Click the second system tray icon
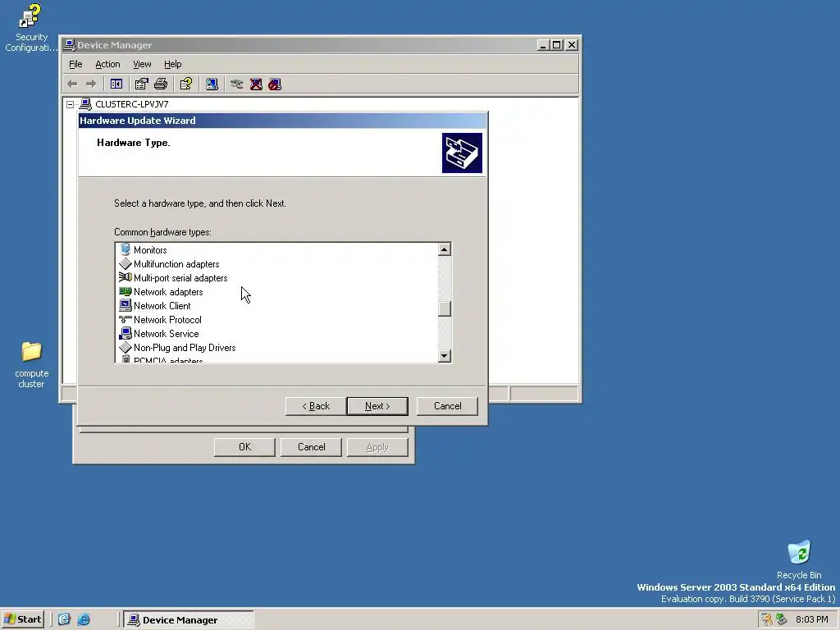Viewport: 840px width, 630px height. coord(781,619)
